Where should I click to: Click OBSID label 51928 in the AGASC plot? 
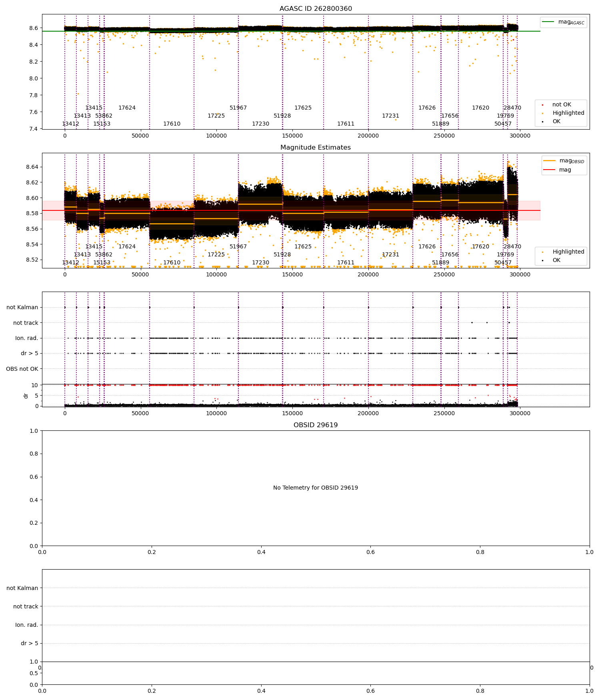click(282, 116)
